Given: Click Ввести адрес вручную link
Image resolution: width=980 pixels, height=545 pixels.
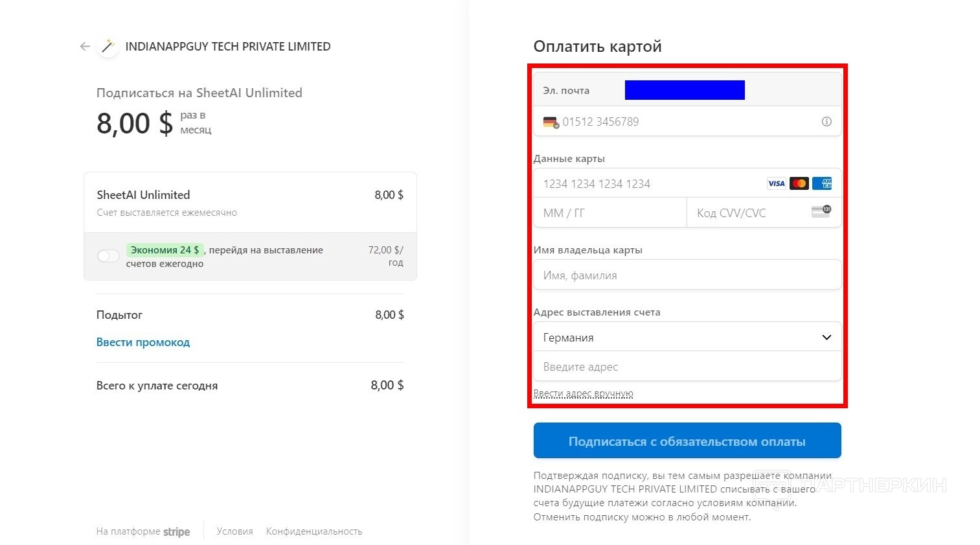Looking at the screenshot, I should pos(583,393).
